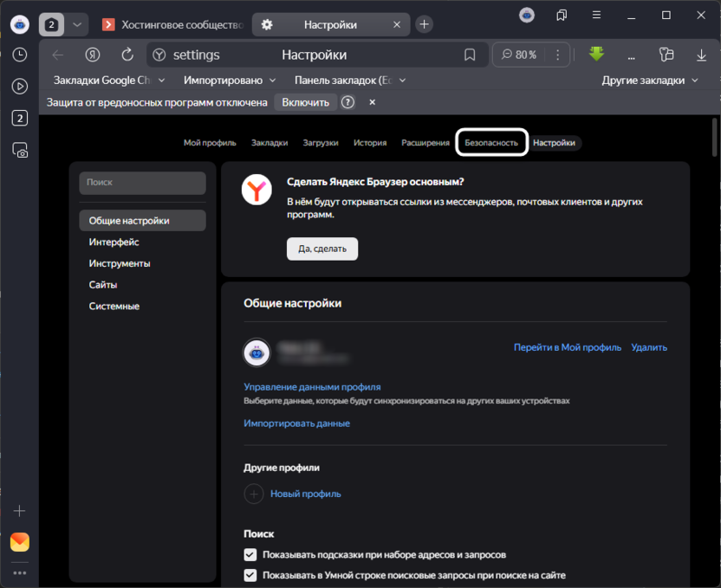
Task: Open Yandex home with Я button
Action: pyautogui.click(x=93, y=55)
